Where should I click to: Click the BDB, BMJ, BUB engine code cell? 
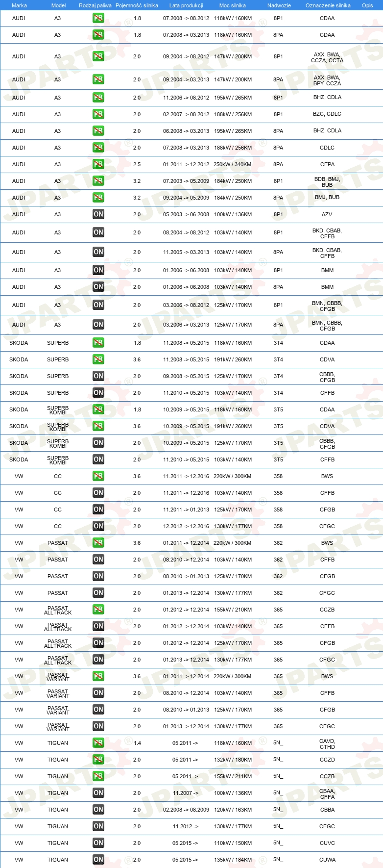pos(327,182)
